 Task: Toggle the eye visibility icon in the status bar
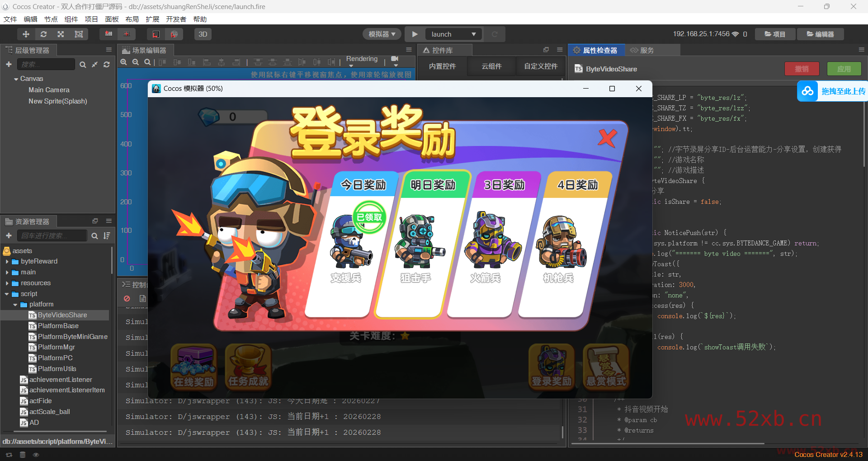(x=36, y=455)
